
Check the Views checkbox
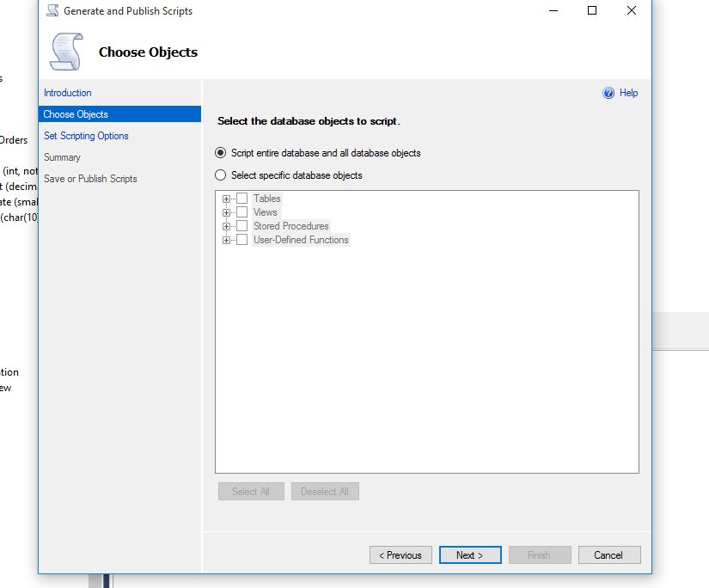(241, 212)
